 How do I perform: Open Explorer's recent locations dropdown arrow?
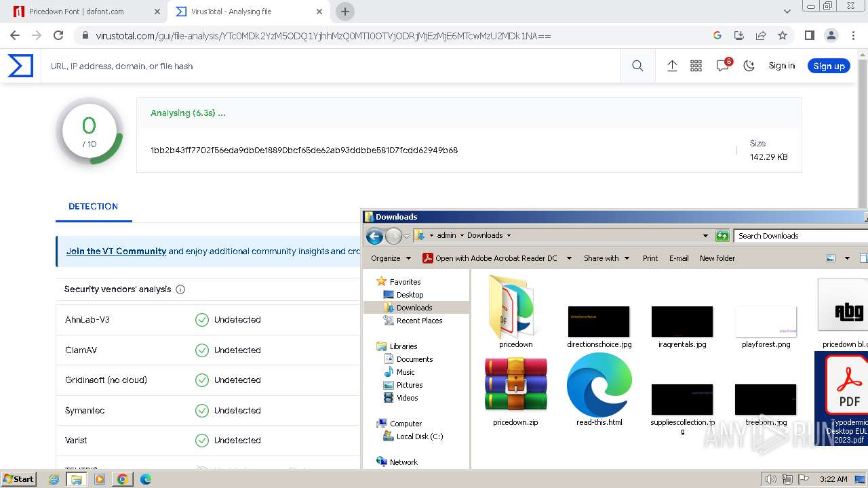(407, 237)
